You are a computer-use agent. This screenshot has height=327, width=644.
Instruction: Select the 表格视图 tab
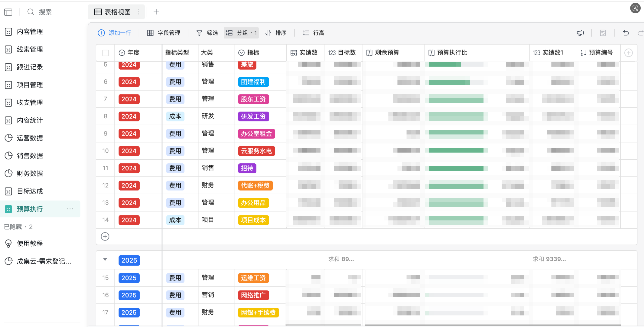click(112, 12)
